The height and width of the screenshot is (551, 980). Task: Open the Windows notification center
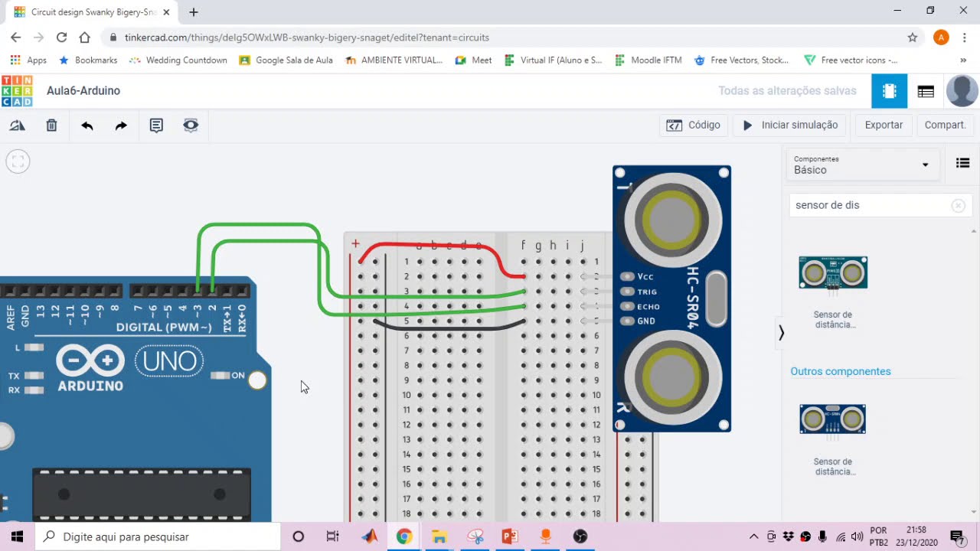pos(956,536)
